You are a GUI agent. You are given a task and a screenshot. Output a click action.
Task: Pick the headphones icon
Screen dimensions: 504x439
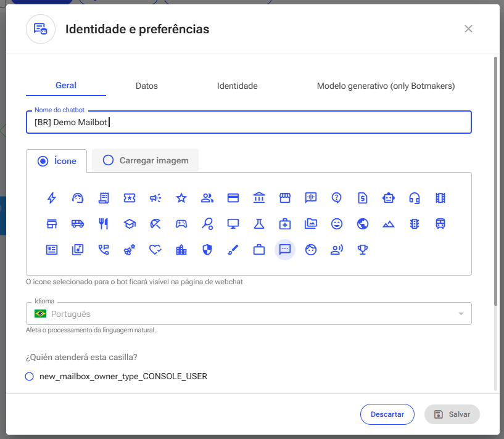(415, 198)
